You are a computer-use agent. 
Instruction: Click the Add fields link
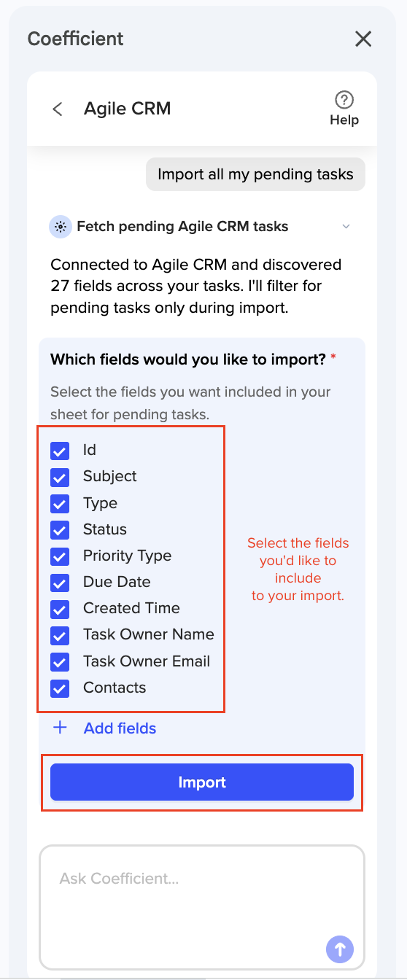(x=120, y=728)
